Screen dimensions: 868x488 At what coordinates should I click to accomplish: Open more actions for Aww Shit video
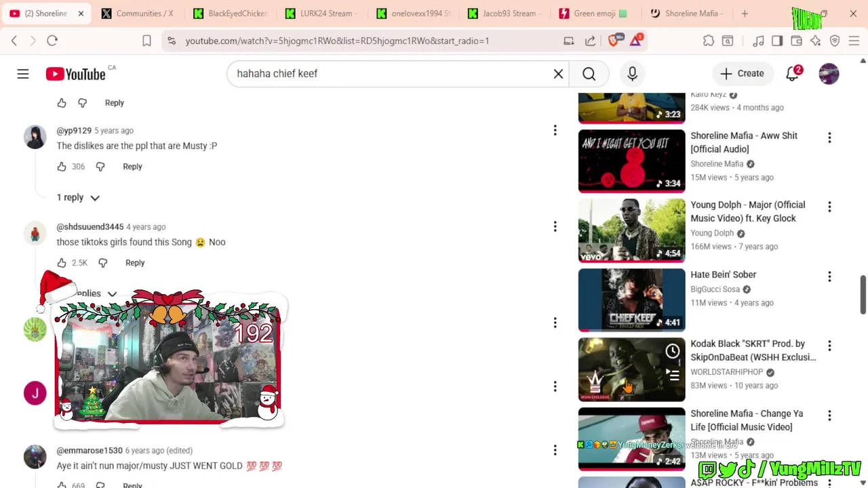tap(829, 138)
